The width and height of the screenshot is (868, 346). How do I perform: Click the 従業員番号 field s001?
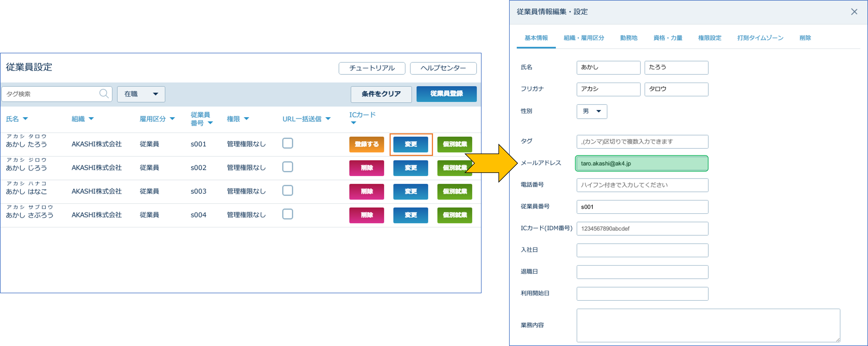[x=642, y=207]
